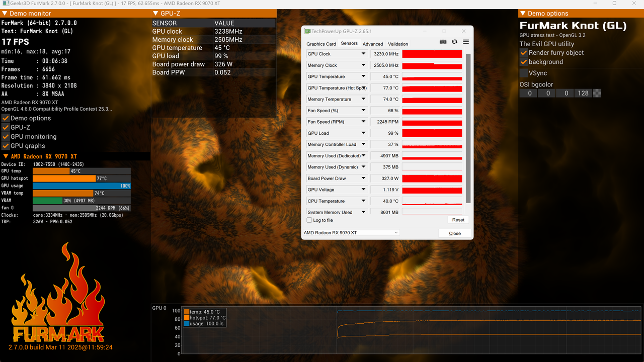Open the Memory Used (Dedicated) dropdown
Viewport: 644px width, 362px height.
tap(363, 156)
